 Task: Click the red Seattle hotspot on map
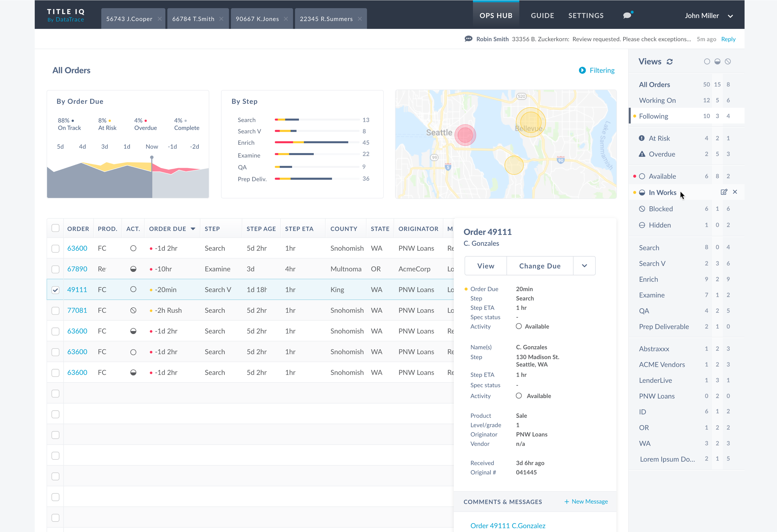(465, 135)
